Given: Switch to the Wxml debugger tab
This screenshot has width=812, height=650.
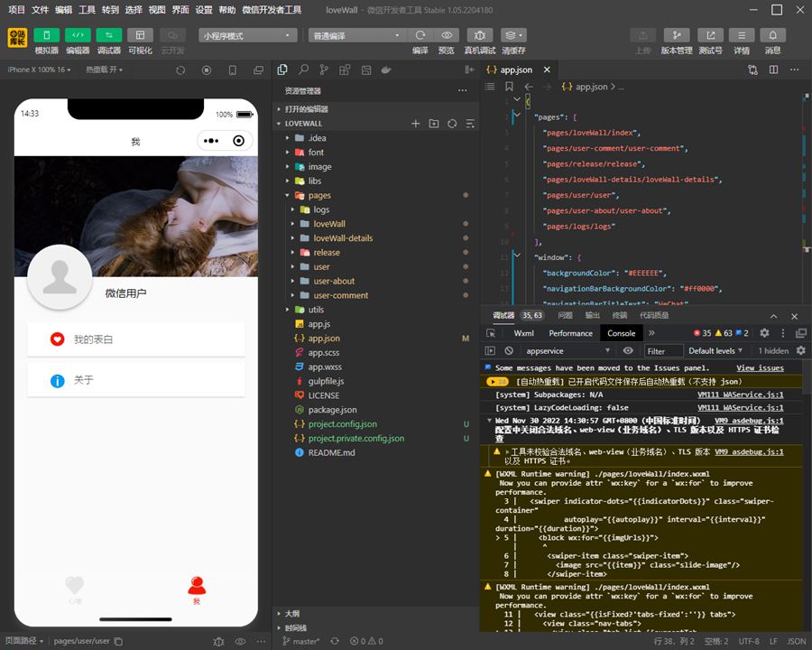Looking at the screenshot, I should coord(523,333).
